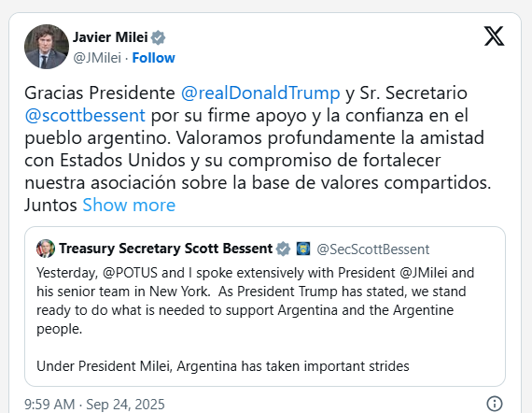Click Scott Bessent's verified checkmark badge
Viewport: 532px width, 413px height.
pyautogui.click(x=283, y=249)
